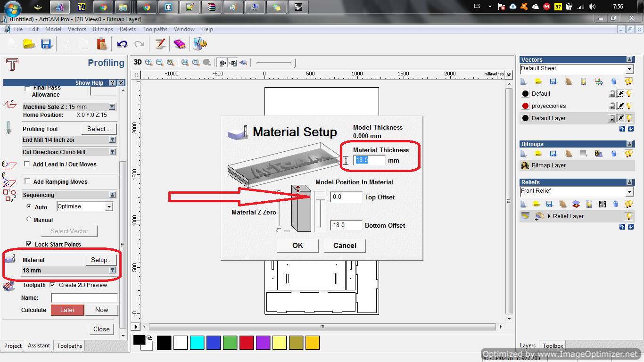The width and height of the screenshot is (644, 362).
Task: Click the Material Thickness input field
Action: pyautogui.click(x=370, y=160)
